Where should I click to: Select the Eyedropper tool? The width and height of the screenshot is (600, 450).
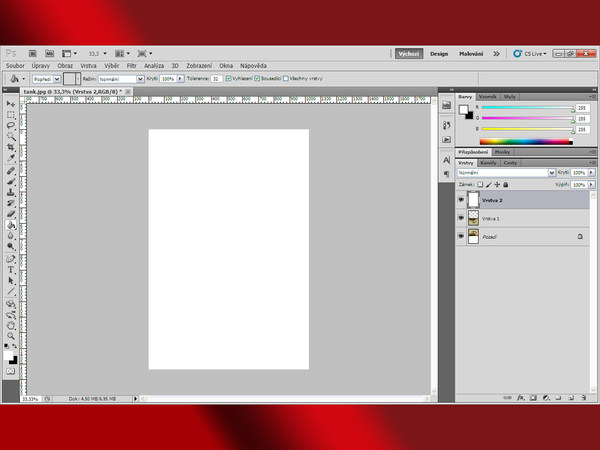coord(11,158)
